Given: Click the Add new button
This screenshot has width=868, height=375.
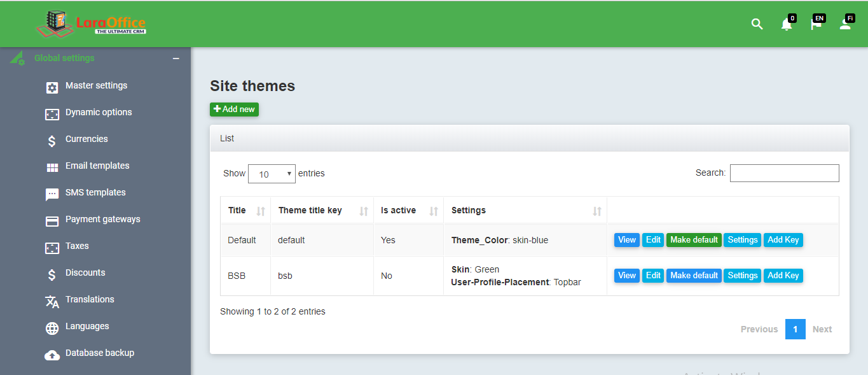Looking at the screenshot, I should 234,110.
